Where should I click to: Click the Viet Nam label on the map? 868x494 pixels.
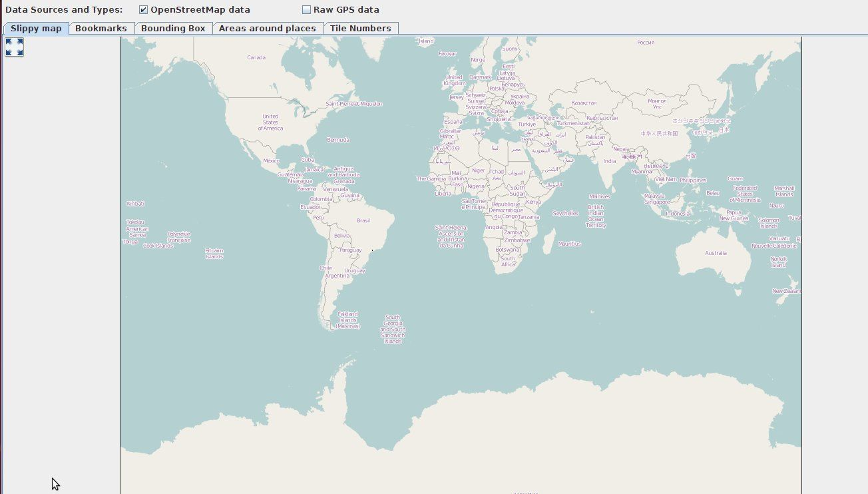tap(666, 179)
